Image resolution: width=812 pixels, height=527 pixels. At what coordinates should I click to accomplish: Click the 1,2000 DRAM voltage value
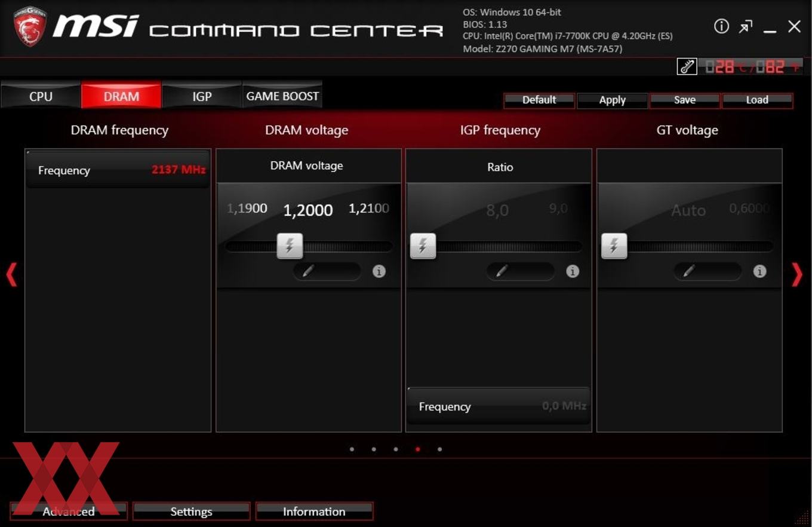(308, 210)
